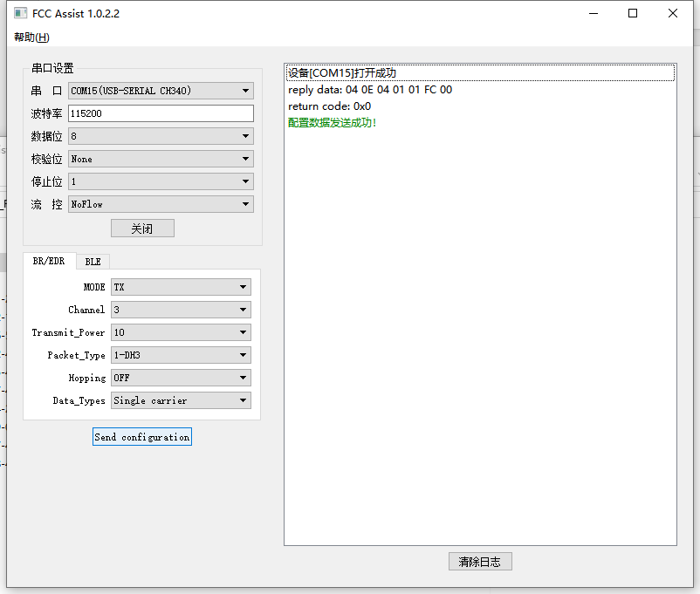The width and height of the screenshot is (700, 594).
Task: Click the Send configuration button
Action: tap(142, 437)
